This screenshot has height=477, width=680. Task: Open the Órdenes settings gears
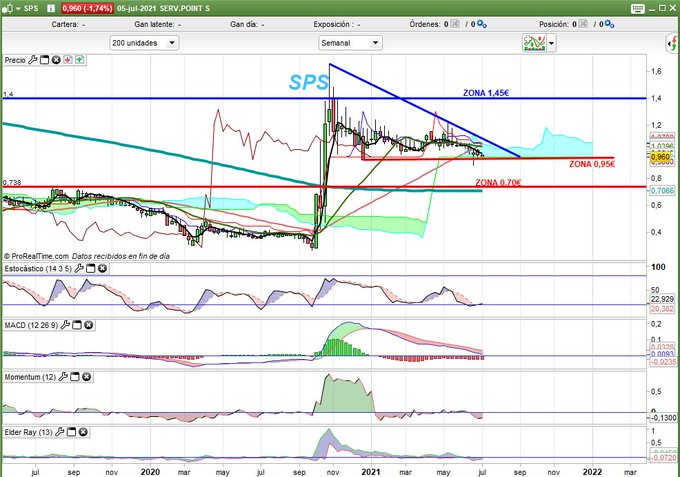[x=482, y=24]
